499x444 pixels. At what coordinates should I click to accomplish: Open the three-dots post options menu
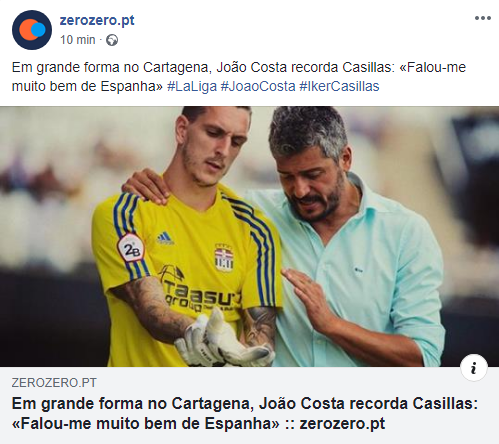pos(483,18)
